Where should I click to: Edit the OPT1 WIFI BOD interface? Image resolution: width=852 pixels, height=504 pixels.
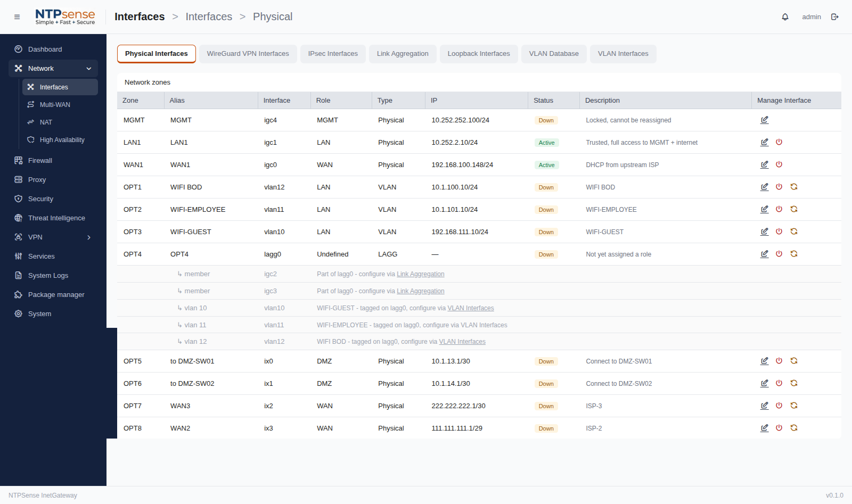pos(764,187)
